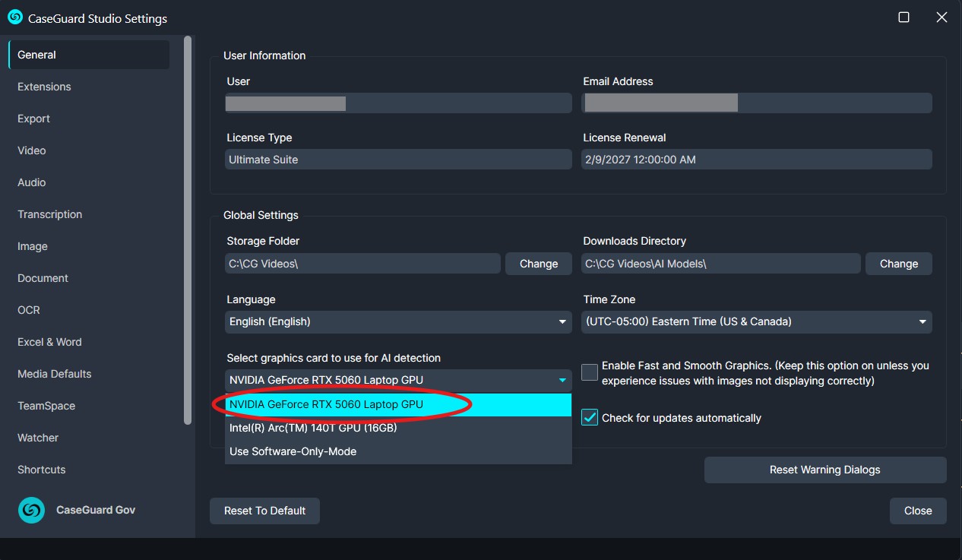Viewport: 962px width, 560px height.
Task: Click Reset Warning Dialogs button
Action: [x=825, y=470]
